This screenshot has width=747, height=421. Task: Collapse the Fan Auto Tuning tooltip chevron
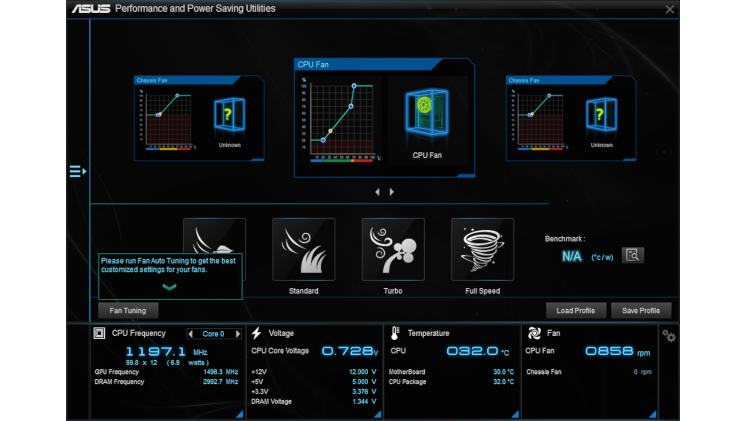(169, 287)
